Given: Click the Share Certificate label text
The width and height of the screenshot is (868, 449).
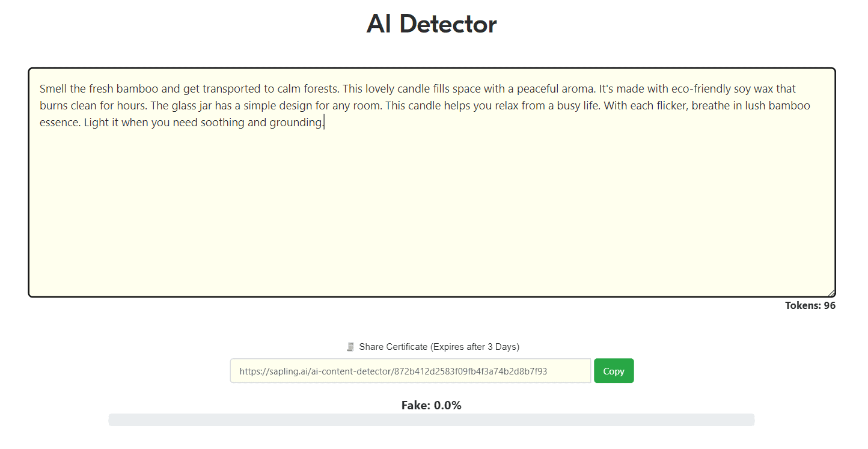Looking at the screenshot, I should pos(393,347).
